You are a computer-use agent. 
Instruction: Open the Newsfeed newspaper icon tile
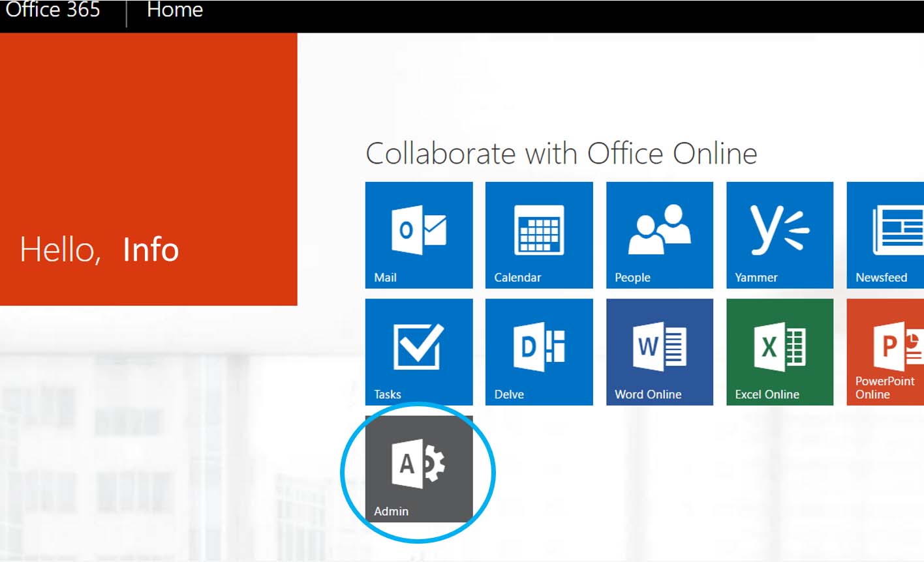tap(897, 229)
